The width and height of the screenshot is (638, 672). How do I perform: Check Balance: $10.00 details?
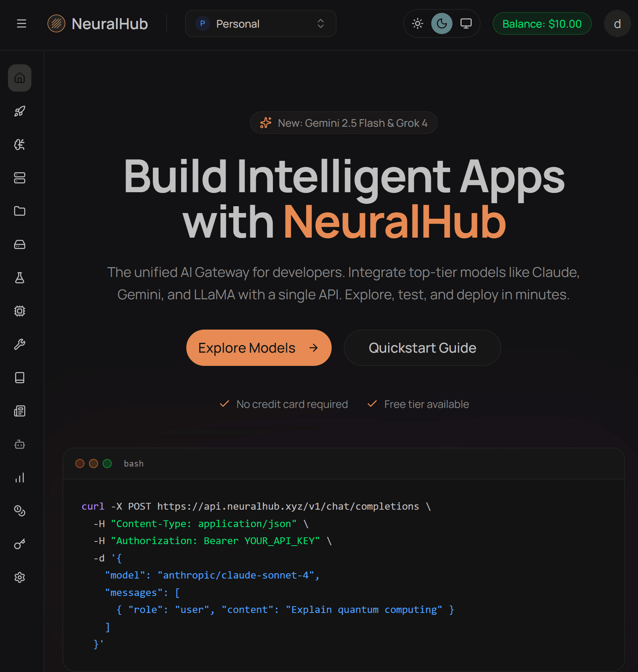click(x=542, y=23)
